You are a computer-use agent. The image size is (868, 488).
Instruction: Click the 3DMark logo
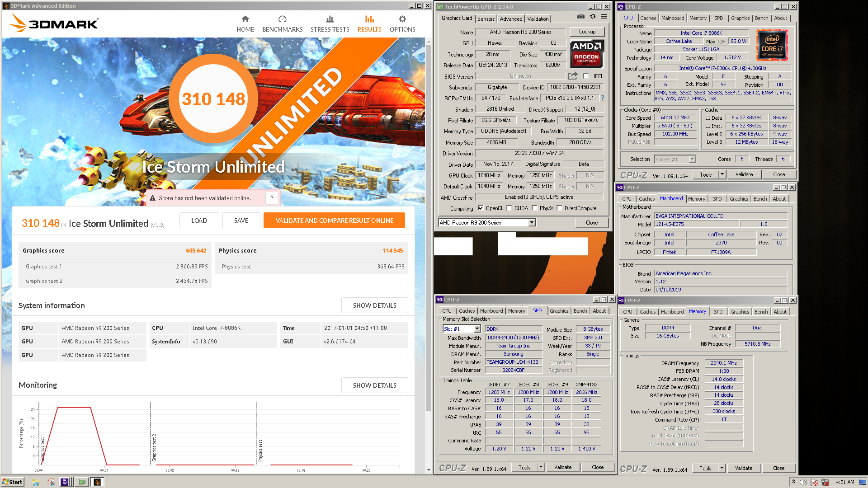(54, 23)
